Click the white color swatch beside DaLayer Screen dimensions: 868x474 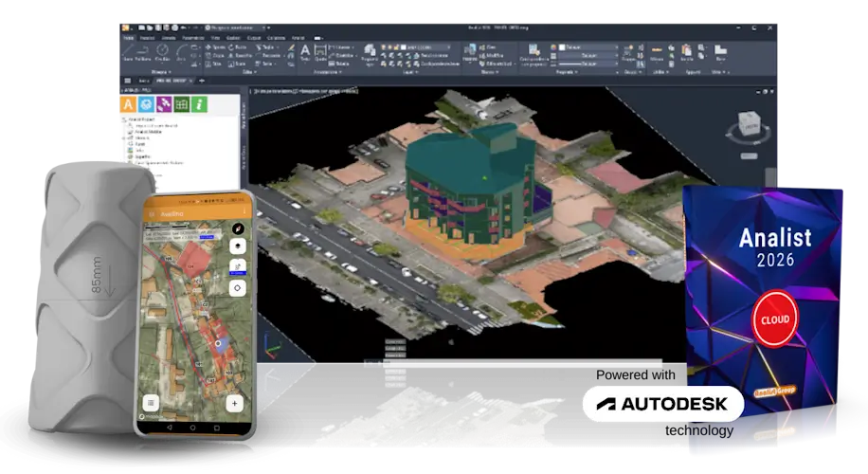coord(562,47)
